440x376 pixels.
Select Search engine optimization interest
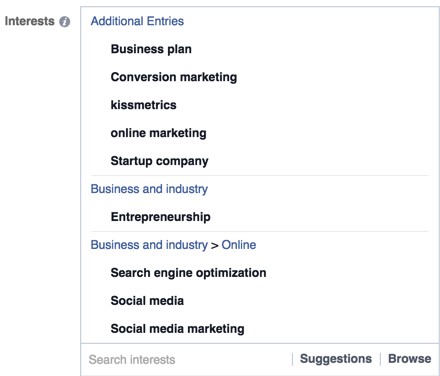coord(188,273)
